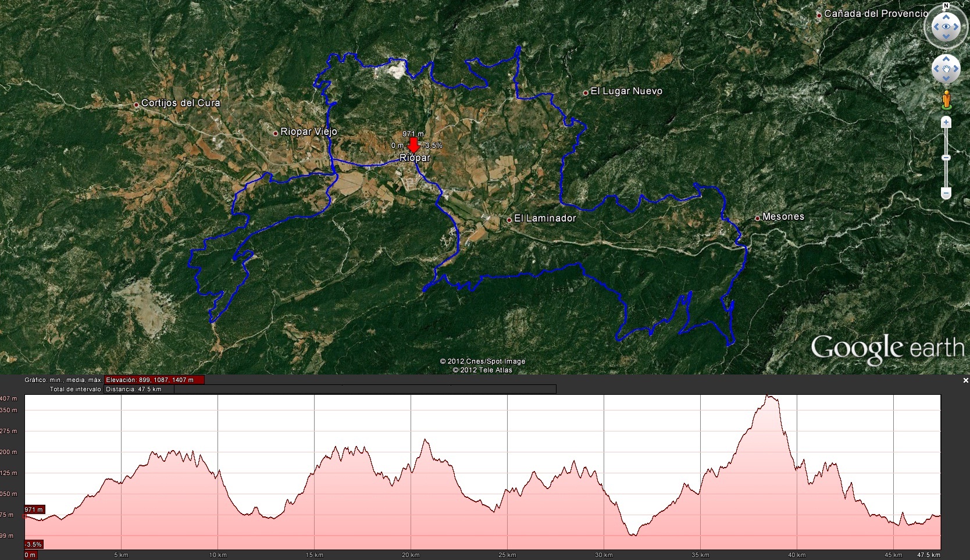
Task: Click the 20 km mark on distance axis
Action: point(411,555)
